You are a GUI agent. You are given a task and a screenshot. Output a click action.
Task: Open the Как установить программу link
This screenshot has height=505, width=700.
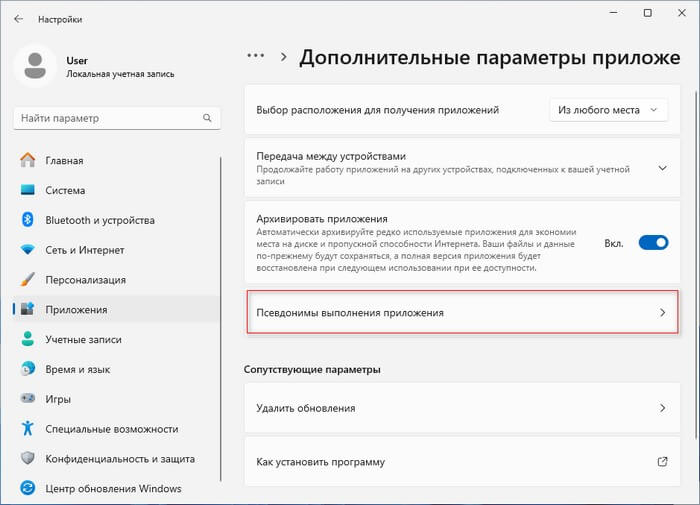461,462
